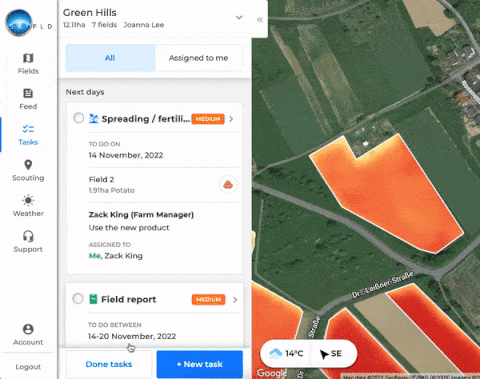The width and height of the screenshot is (480, 379).
Task: Open Field report task details chevron
Action: click(x=235, y=299)
